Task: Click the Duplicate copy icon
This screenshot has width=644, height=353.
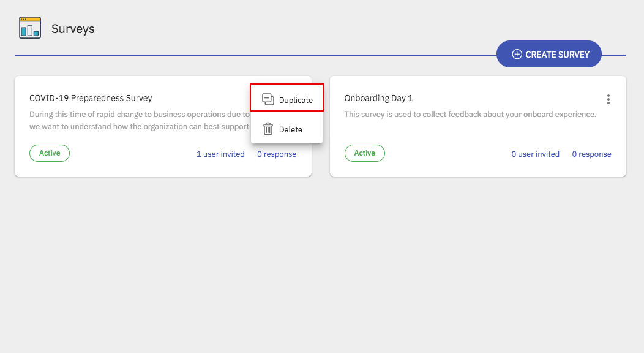Action: click(268, 99)
